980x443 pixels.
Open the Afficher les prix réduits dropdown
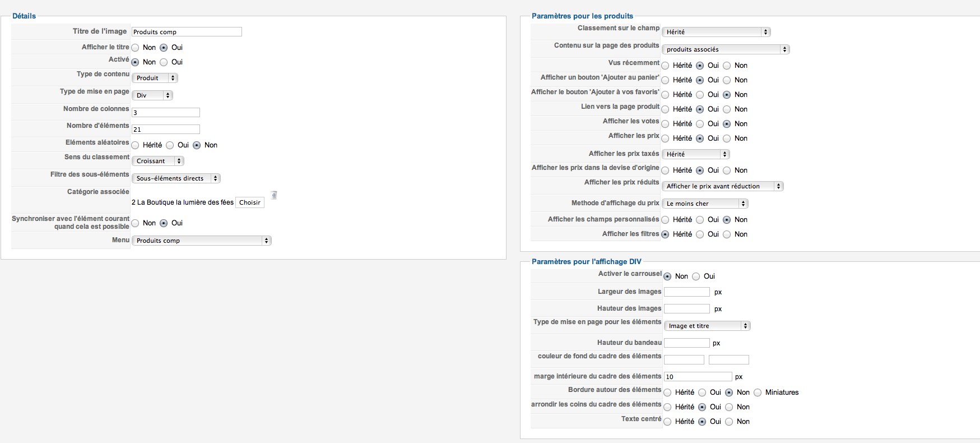click(x=723, y=186)
